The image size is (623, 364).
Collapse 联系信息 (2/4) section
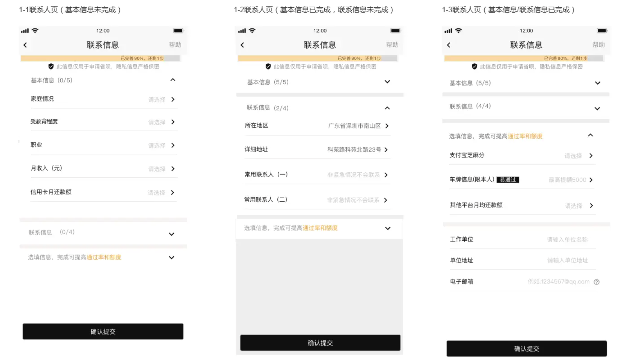[387, 108]
